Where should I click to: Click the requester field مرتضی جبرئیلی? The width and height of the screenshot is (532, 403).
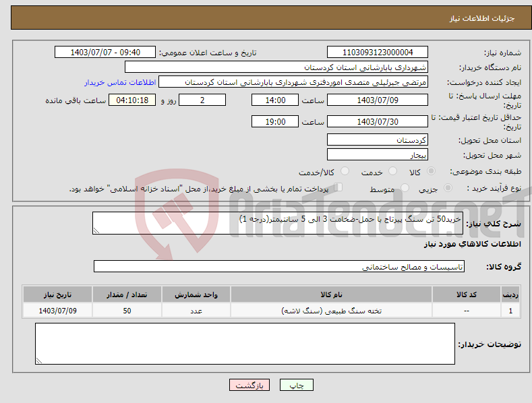click(x=293, y=82)
